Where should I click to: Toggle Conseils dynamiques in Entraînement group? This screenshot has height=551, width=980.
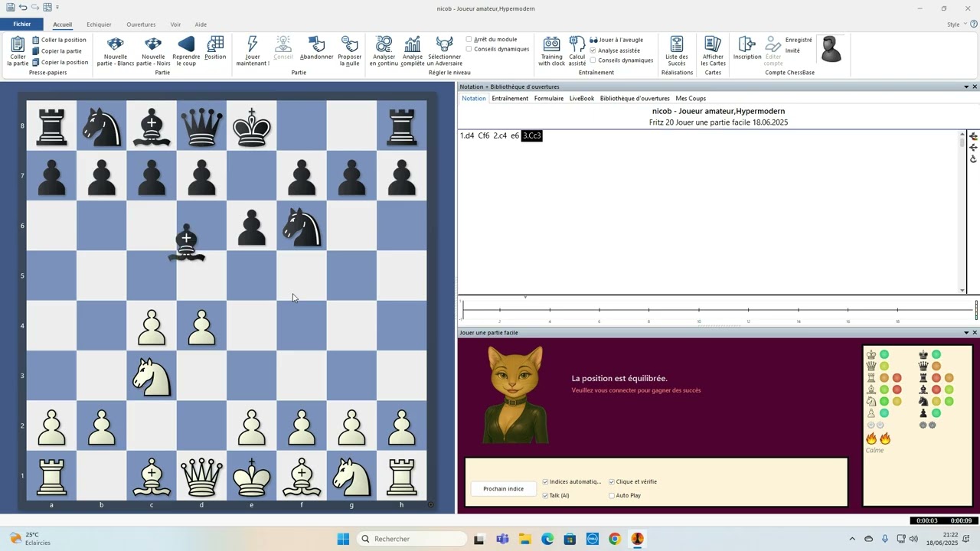pyautogui.click(x=593, y=60)
